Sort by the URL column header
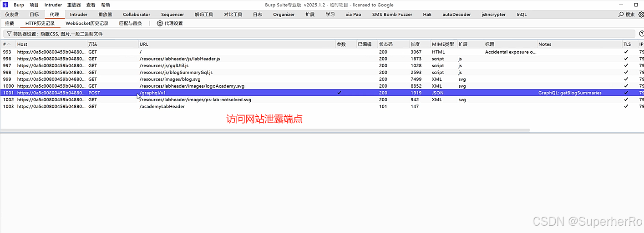 pos(237,44)
